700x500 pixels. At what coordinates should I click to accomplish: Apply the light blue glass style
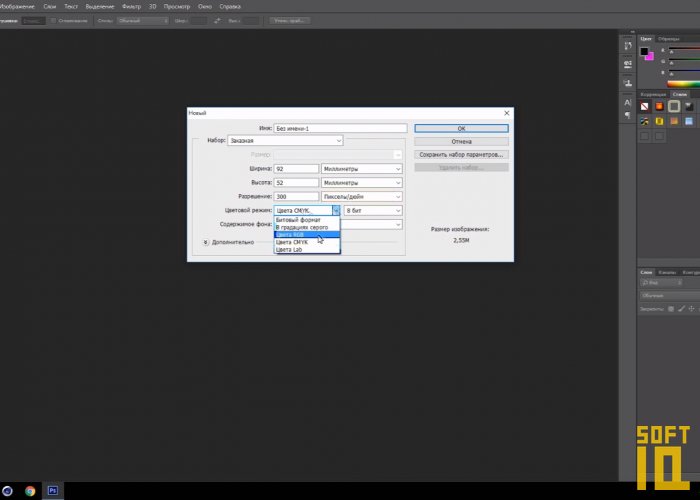689,121
